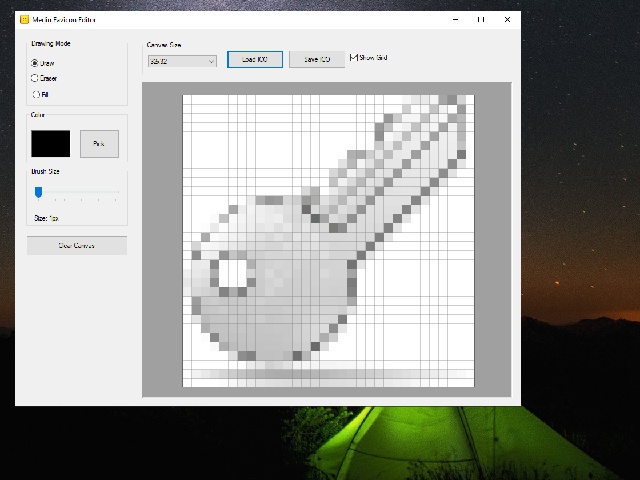Click the guitar sound hole on the canvas
Screen dimensions: 640x480
point(232,271)
